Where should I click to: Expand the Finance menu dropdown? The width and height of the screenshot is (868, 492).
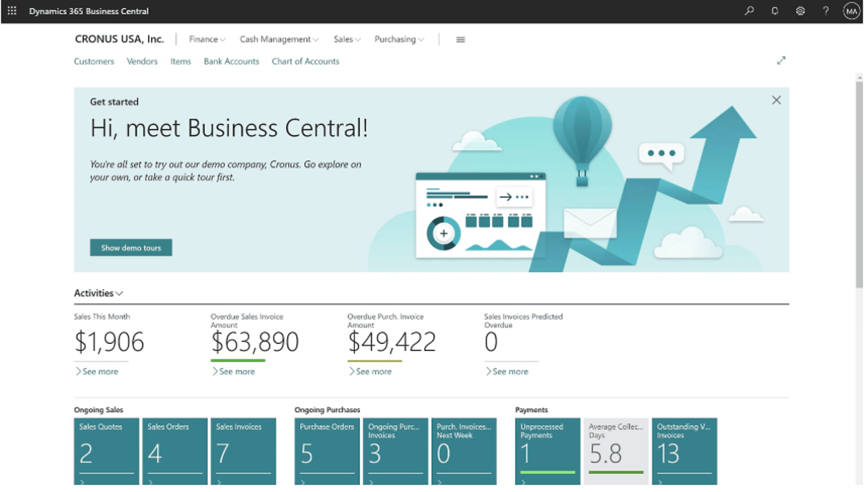pos(207,39)
